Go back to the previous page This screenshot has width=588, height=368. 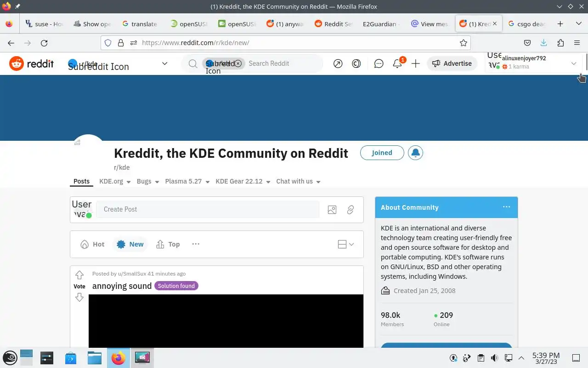[11, 43]
